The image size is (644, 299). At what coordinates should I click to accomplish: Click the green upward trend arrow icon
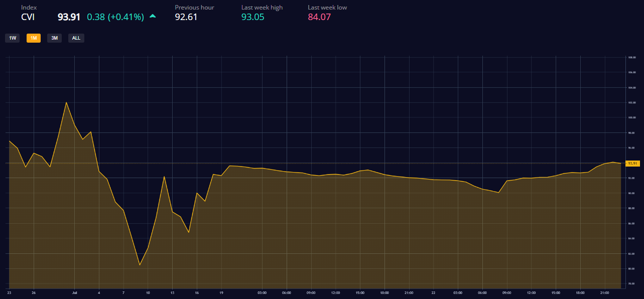tap(153, 17)
